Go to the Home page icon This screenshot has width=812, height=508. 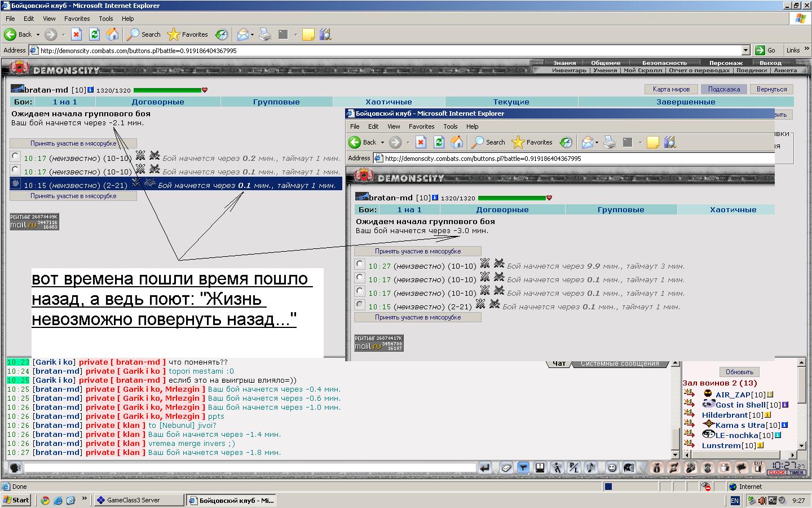click(x=113, y=34)
